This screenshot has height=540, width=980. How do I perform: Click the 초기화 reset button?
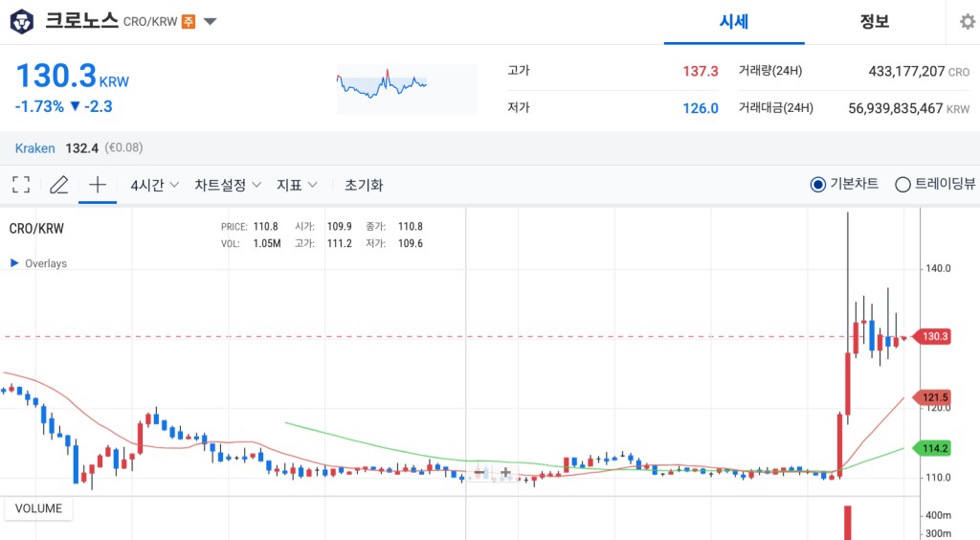(364, 185)
